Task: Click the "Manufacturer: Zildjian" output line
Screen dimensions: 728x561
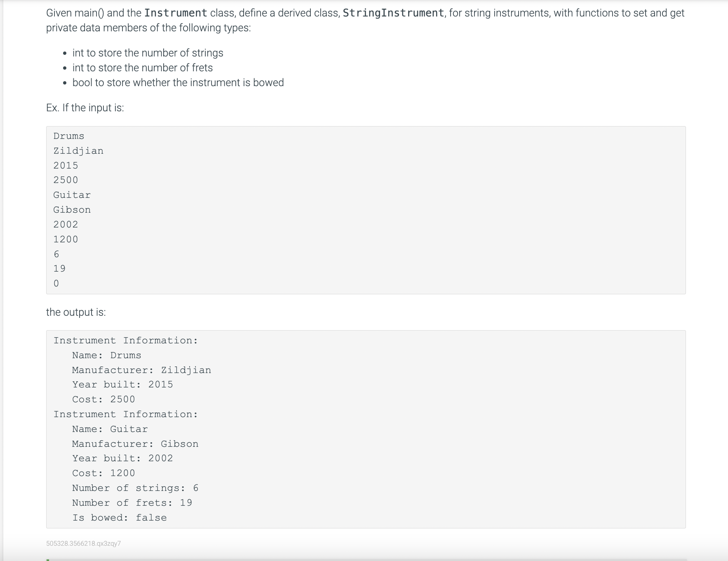Action: 141,370
